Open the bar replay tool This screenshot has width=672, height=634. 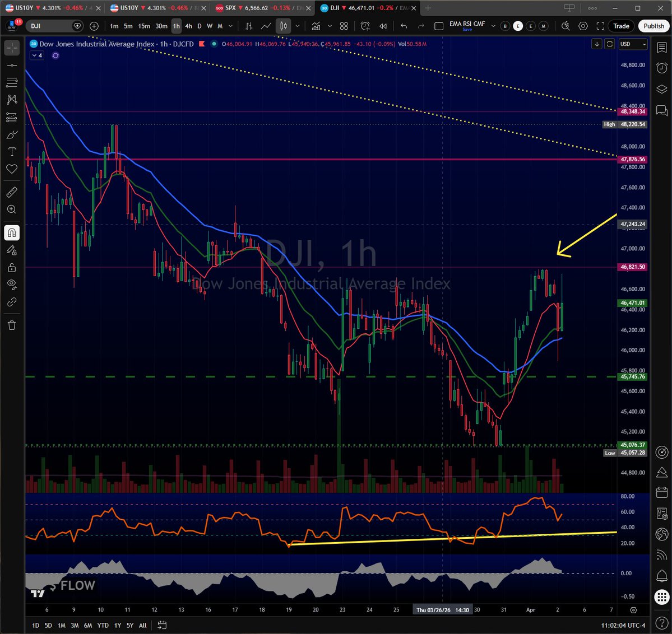point(383,26)
